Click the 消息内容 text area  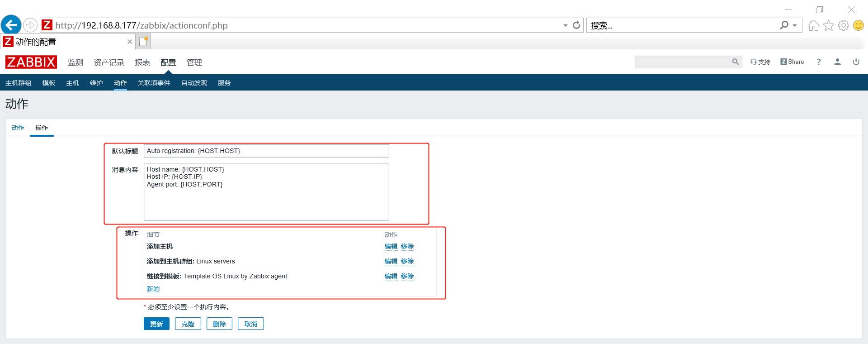(x=266, y=192)
